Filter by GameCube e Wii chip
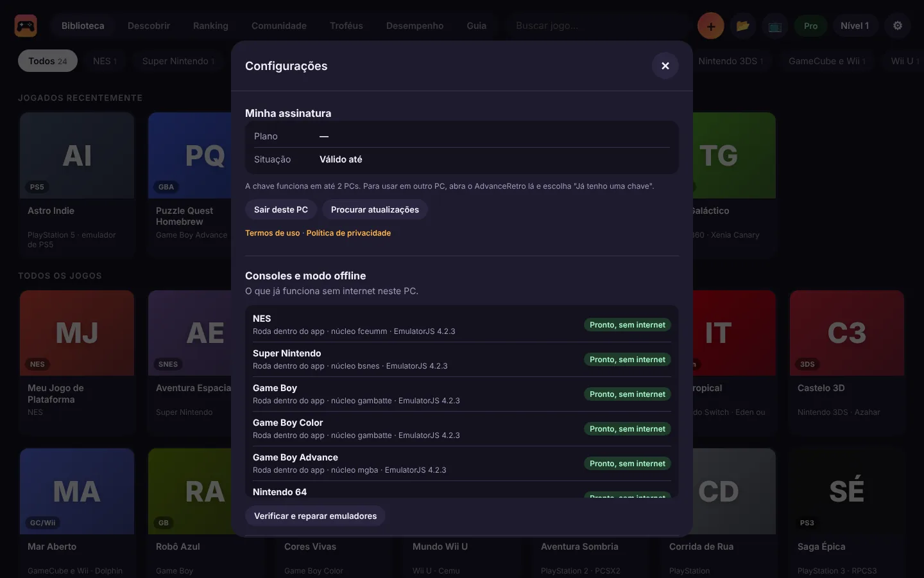 pyautogui.click(x=827, y=61)
